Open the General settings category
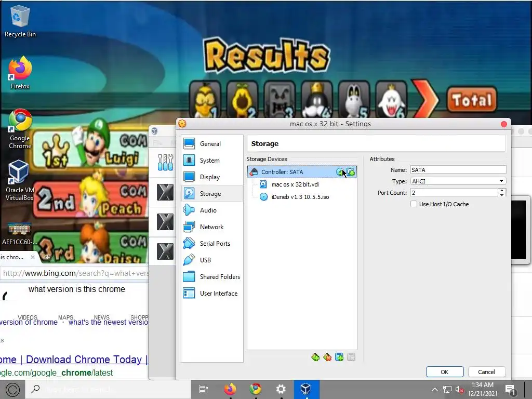The width and height of the screenshot is (532, 399). pos(212,143)
